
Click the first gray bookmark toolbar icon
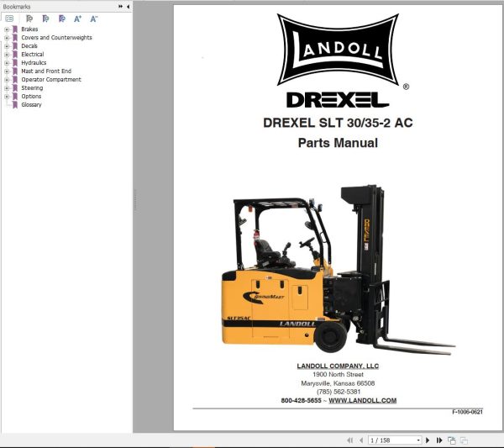coord(29,18)
